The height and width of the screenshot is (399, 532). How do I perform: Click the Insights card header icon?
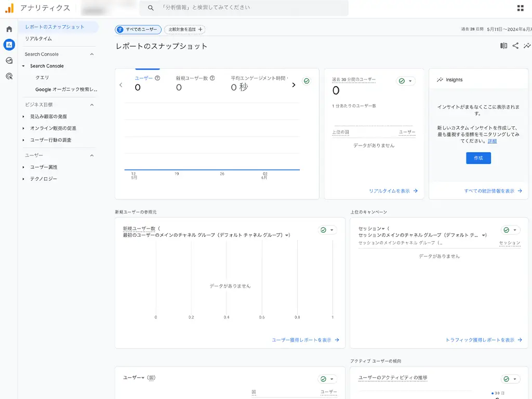pyautogui.click(x=440, y=79)
